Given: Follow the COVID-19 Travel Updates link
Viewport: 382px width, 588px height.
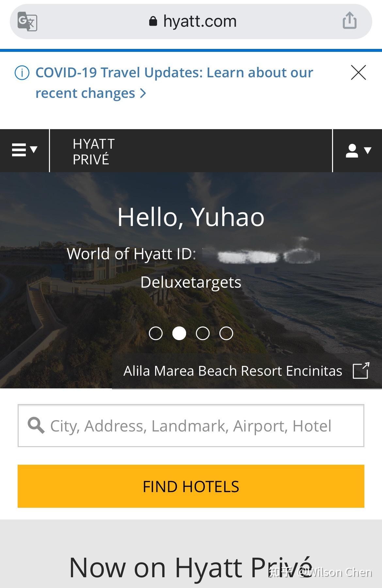Looking at the screenshot, I should coord(173,82).
